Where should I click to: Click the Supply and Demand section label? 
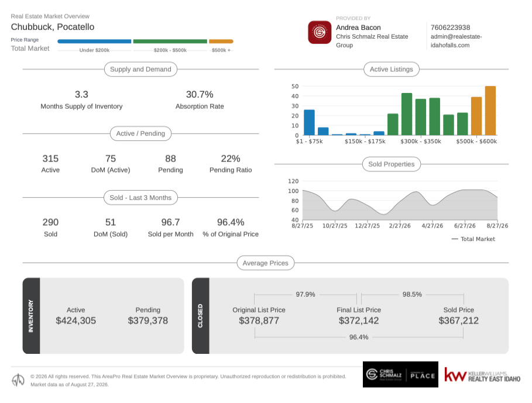click(x=140, y=69)
